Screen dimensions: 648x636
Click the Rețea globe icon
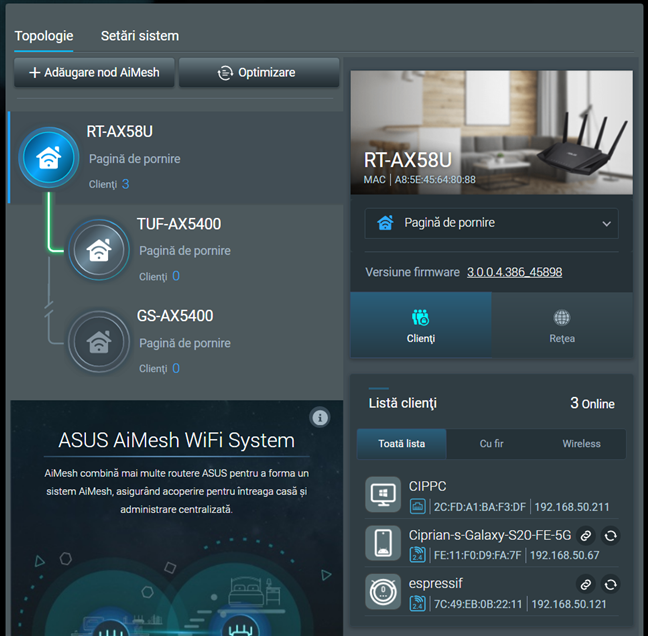[562, 317]
